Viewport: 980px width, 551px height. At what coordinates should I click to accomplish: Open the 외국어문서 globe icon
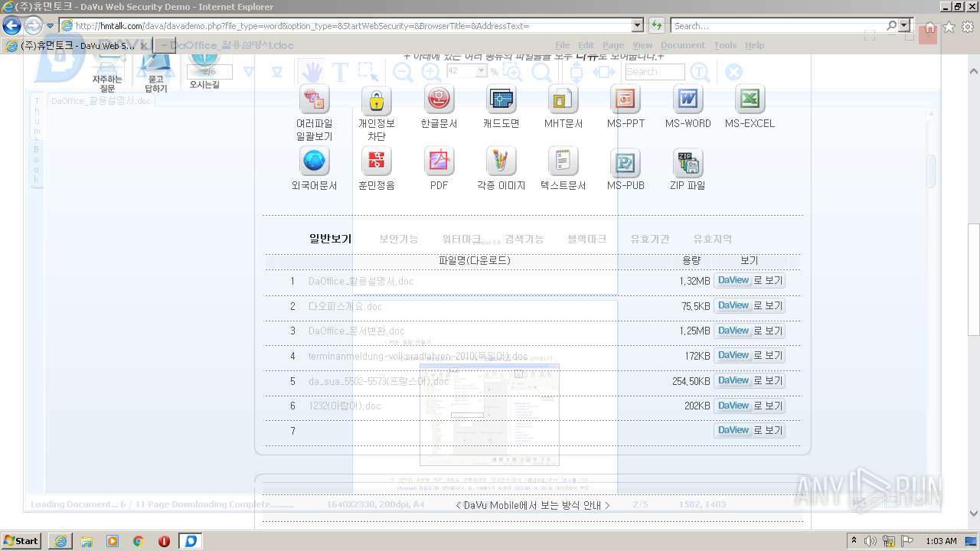[315, 161]
